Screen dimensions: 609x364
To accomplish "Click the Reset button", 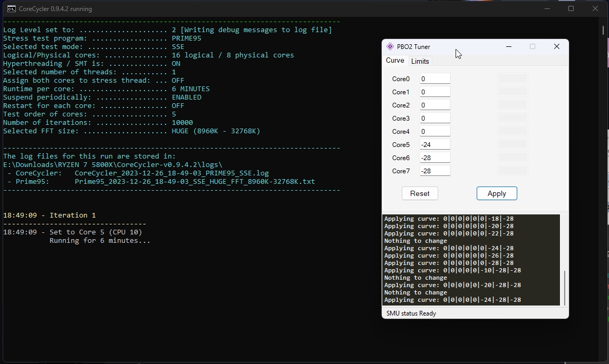I will tap(420, 193).
